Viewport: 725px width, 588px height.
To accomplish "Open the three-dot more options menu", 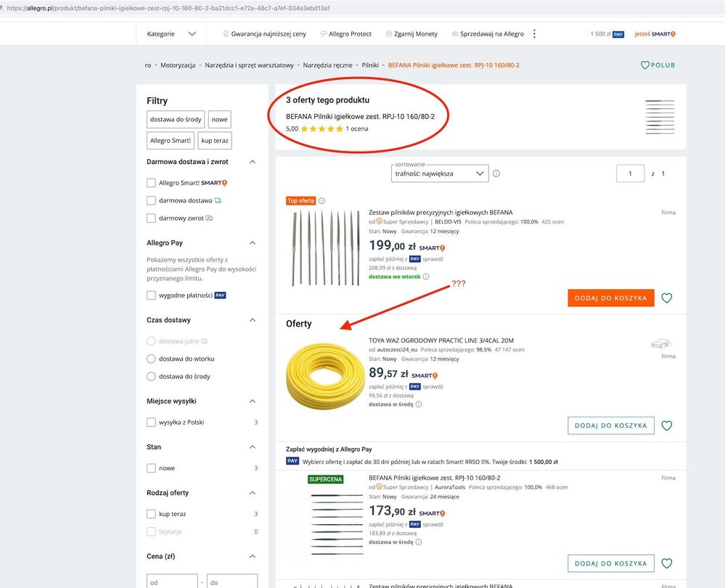I will point(534,34).
